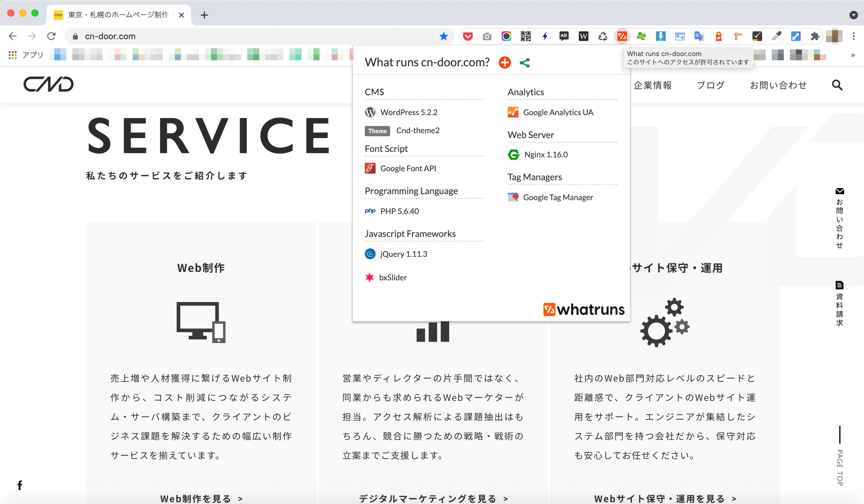Open the tab search dropdown arrow
Screen dimensions: 864x504
[x=853, y=15]
